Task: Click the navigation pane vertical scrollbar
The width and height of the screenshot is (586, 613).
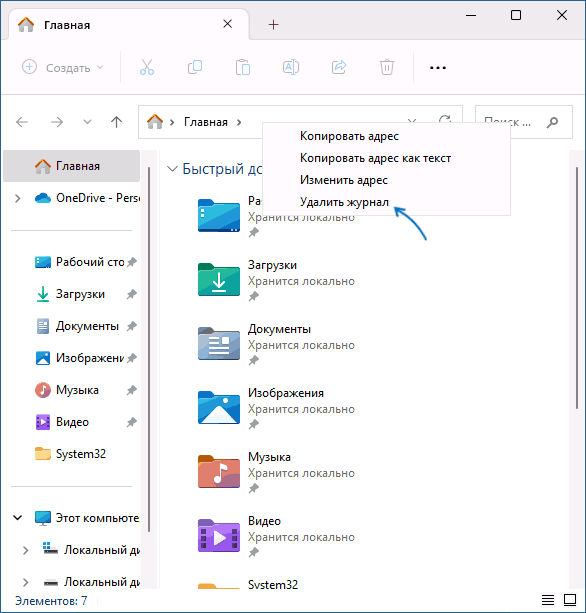Action: (149, 349)
